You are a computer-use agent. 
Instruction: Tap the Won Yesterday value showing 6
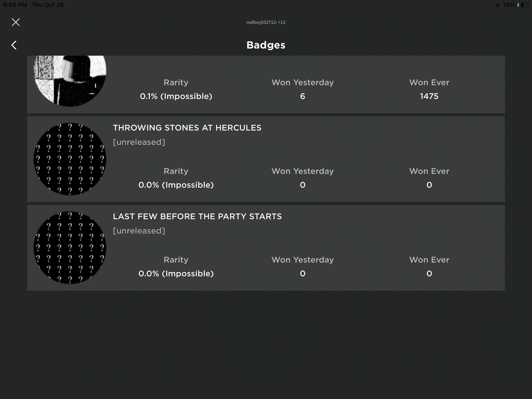(302, 96)
